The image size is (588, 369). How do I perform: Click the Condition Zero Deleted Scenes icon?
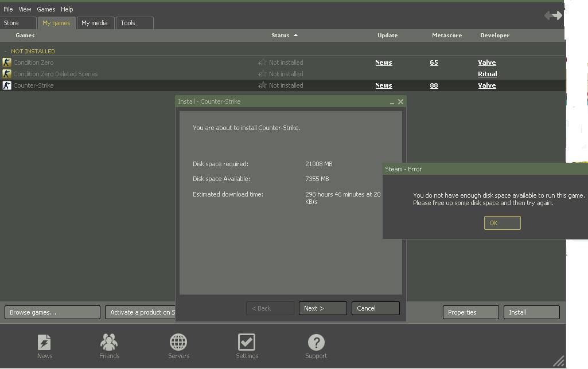coord(7,74)
